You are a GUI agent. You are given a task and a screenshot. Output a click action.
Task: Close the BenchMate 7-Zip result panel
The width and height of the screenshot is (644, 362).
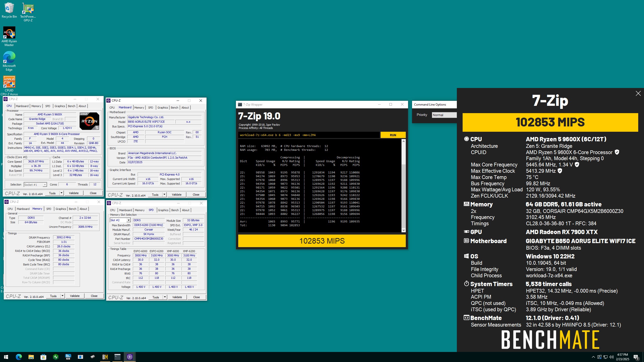point(638,94)
